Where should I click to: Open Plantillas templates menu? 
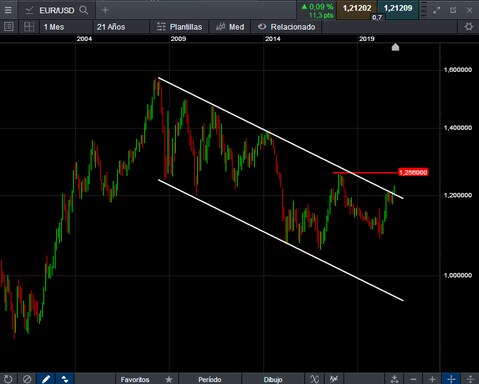click(179, 27)
